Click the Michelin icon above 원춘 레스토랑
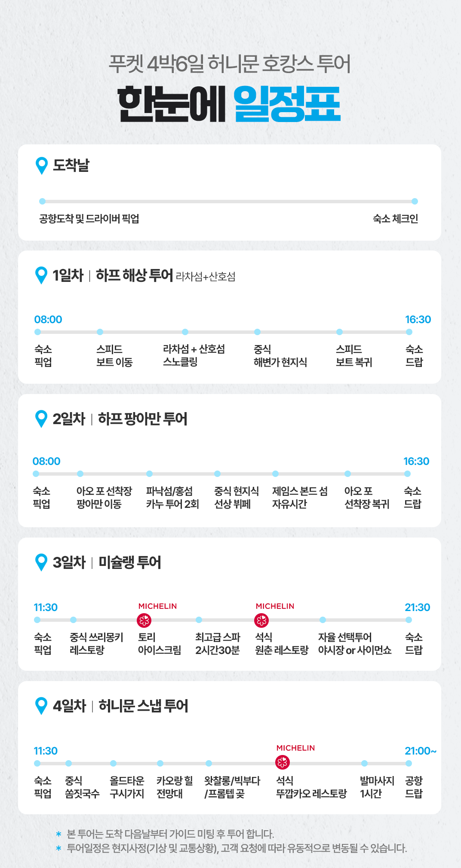 click(x=261, y=620)
